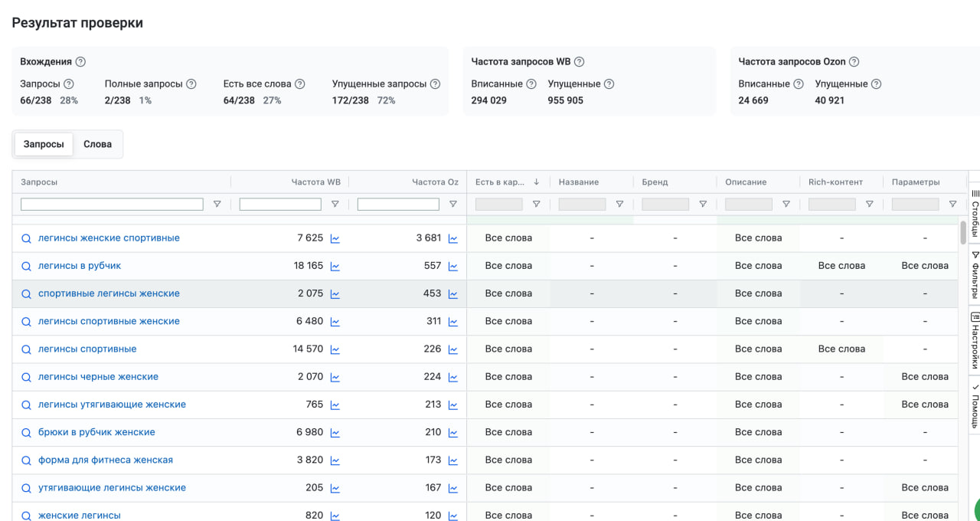The width and height of the screenshot is (980, 521).
Task: Click the help icon next to Вхождения
Action: (80, 62)
